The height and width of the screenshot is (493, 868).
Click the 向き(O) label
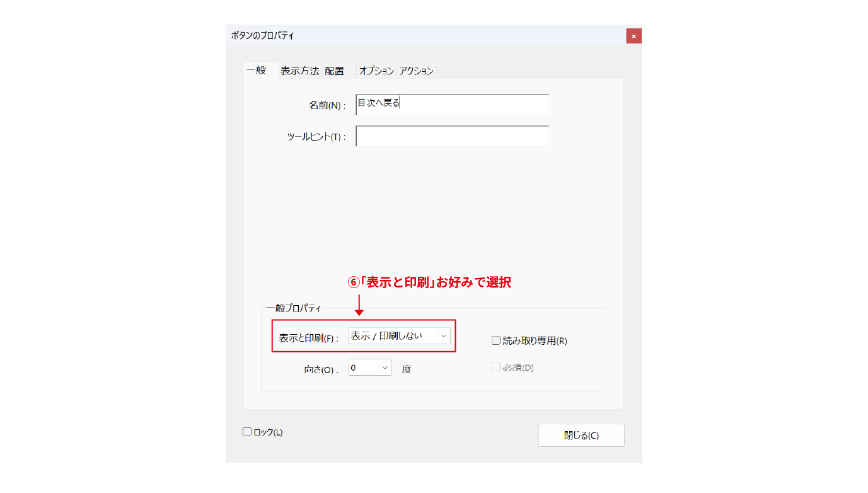click(321, 370)
